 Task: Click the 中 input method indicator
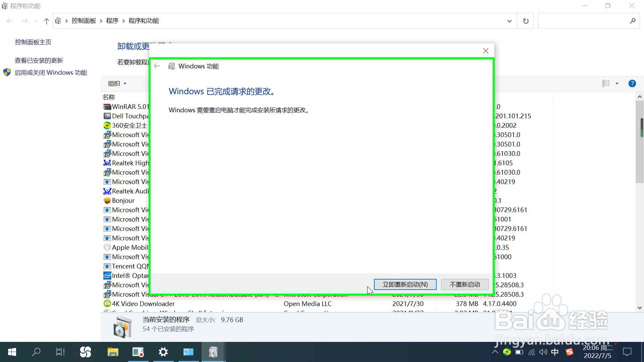pos(555,352)
